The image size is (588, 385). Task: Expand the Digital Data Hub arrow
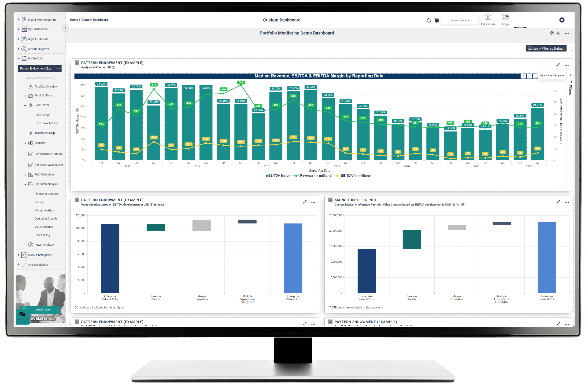pyautogui.click(x=19, y=39)
